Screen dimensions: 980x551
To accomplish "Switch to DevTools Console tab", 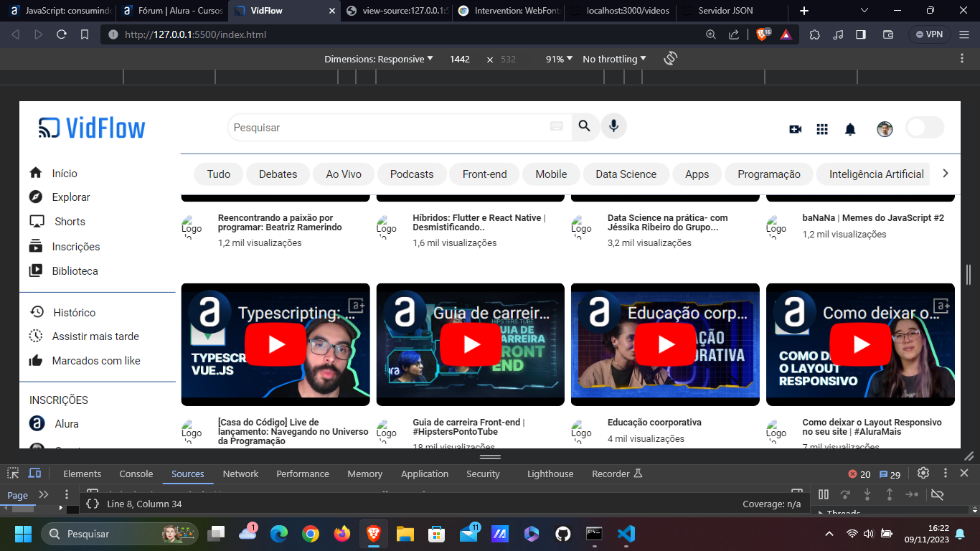I will tap(136, 474).
